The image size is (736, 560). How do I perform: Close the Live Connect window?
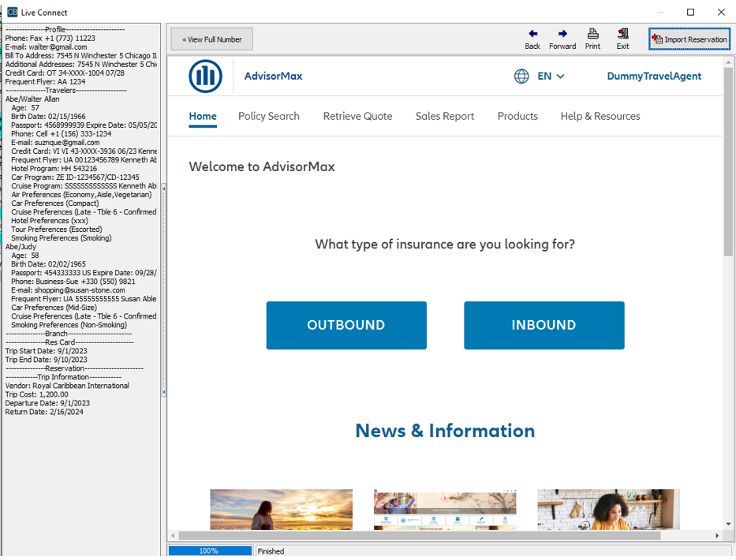(722, 12)
